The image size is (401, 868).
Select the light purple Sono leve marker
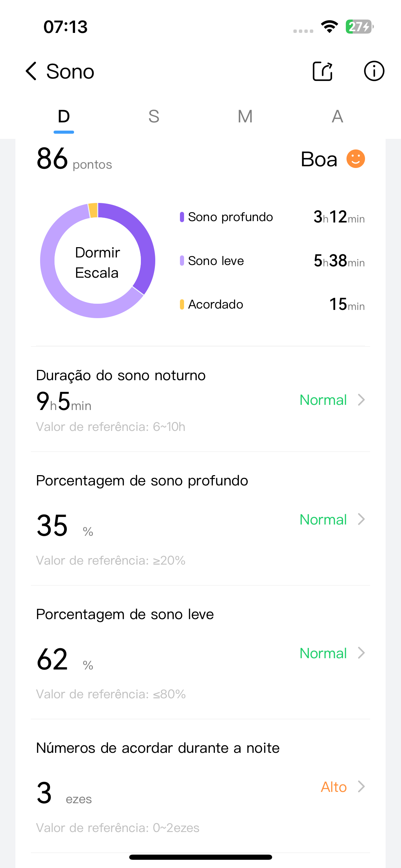(x=182, y=261)
